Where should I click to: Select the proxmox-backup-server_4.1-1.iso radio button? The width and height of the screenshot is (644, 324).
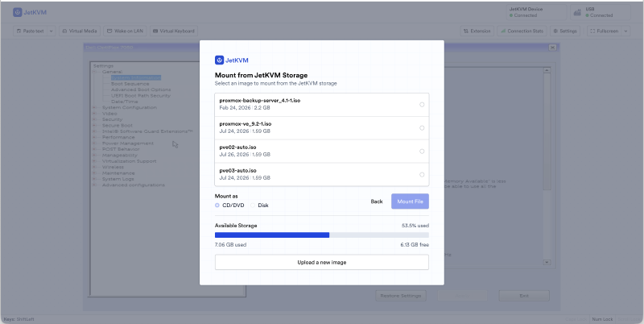(422, 105)
